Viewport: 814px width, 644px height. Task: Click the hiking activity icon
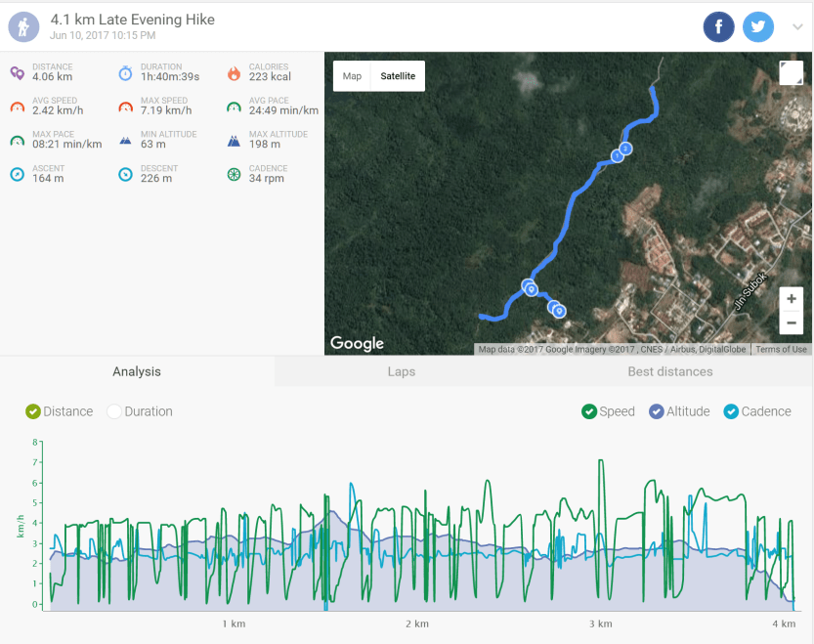pyautogui.click(x=24, y=26)
